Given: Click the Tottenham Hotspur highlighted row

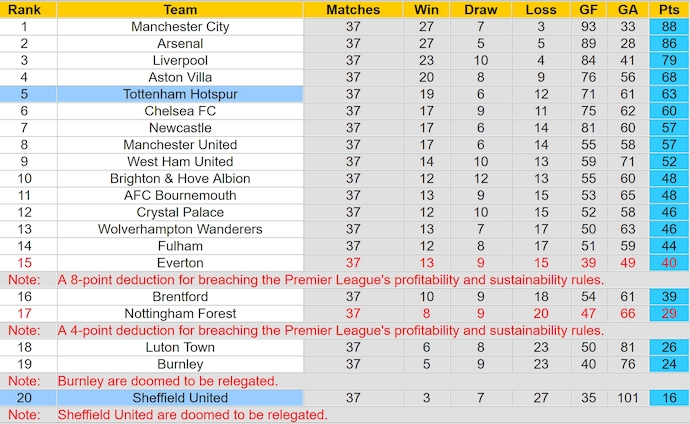Looking at the screenshot, I should (x=180, y=94).
